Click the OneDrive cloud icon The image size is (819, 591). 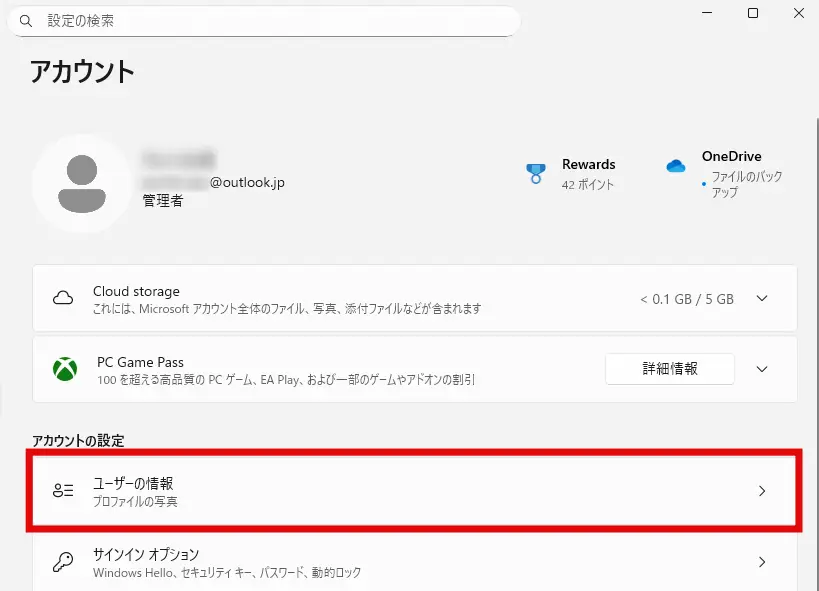pyautogui.click(x=676, y=166)
